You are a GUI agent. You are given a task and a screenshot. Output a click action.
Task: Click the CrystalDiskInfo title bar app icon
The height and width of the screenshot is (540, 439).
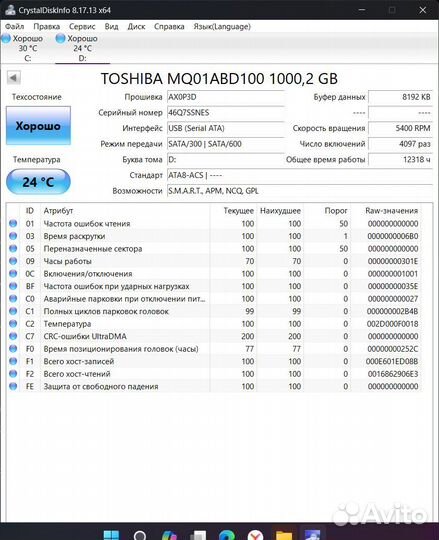(10, 10)
